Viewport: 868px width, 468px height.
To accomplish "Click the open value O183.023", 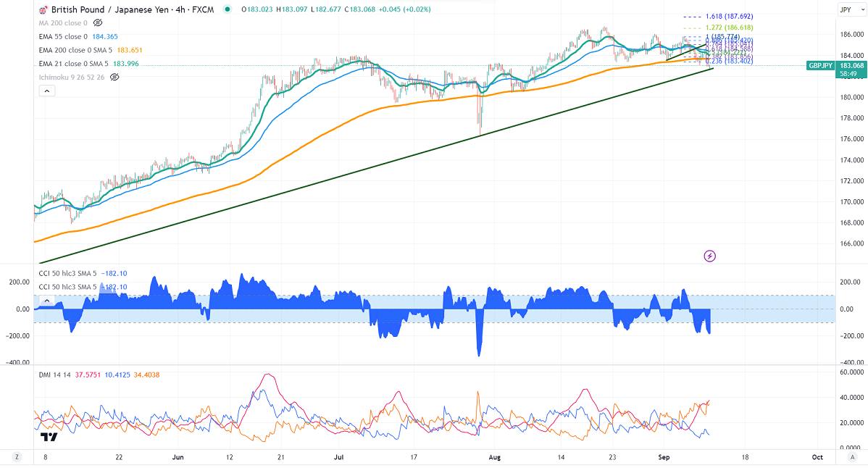I will click(x=258, y=9).
